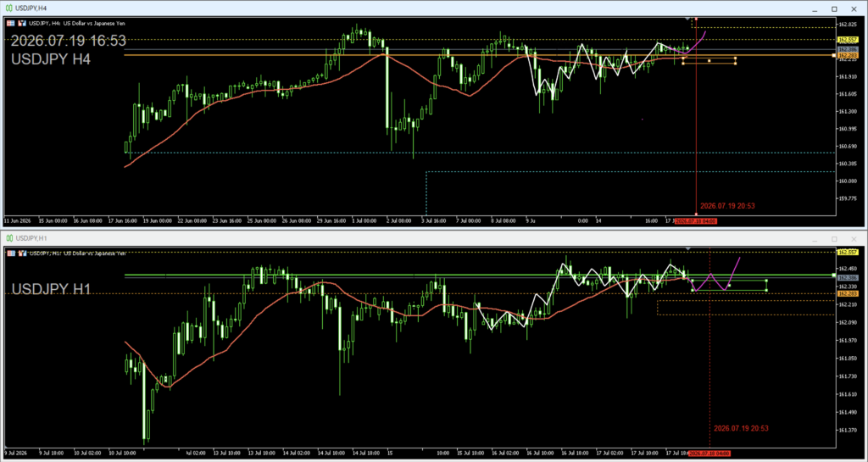Select the chart shift triangle marker in H4 chart

click(687, 19)
